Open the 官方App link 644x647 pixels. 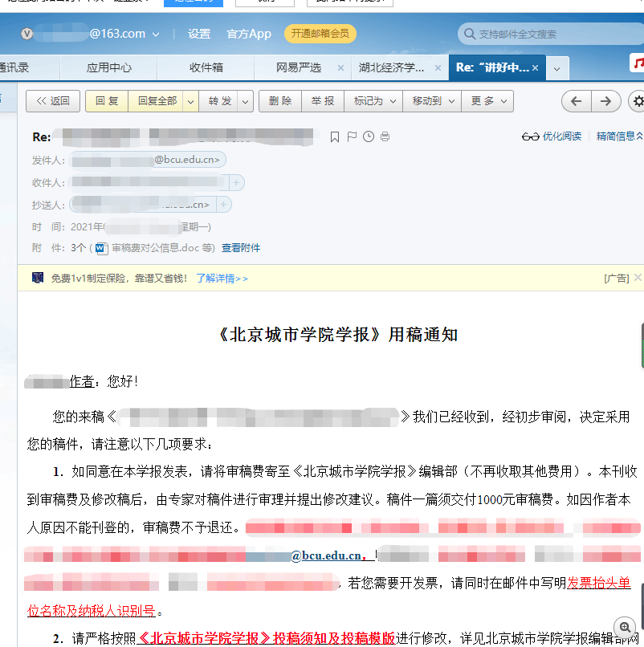click(x=249, y=34)
